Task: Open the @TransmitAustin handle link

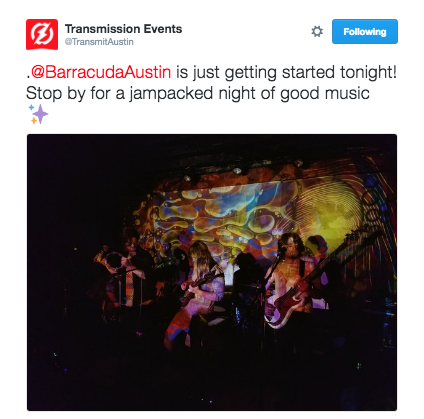Action: 99,42
